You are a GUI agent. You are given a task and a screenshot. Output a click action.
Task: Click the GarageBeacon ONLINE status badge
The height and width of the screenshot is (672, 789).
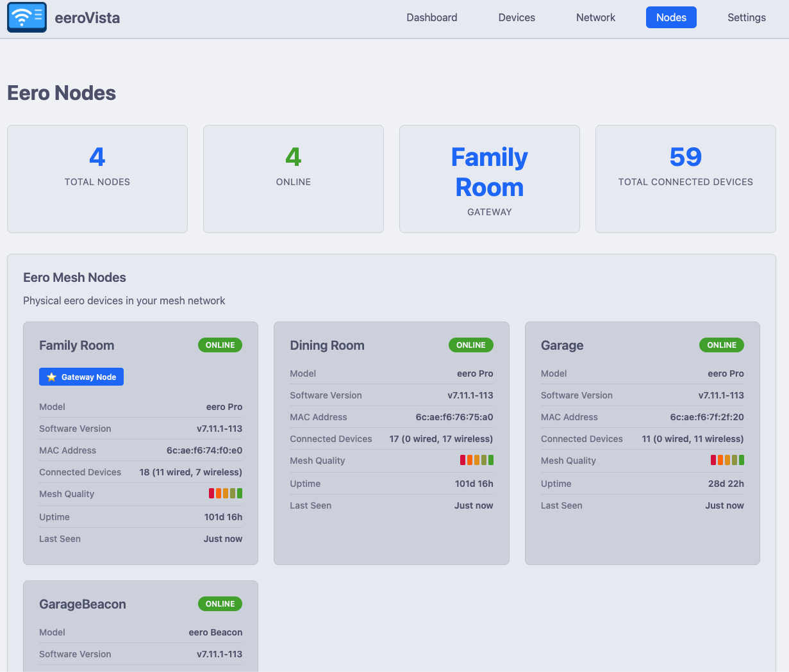220,604
